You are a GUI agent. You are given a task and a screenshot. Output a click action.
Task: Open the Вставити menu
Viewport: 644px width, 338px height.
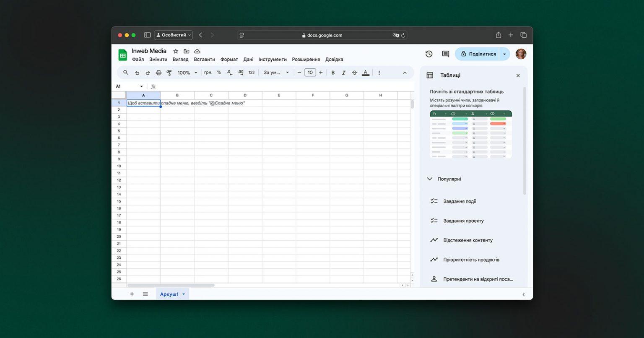(x=205, y=60)
